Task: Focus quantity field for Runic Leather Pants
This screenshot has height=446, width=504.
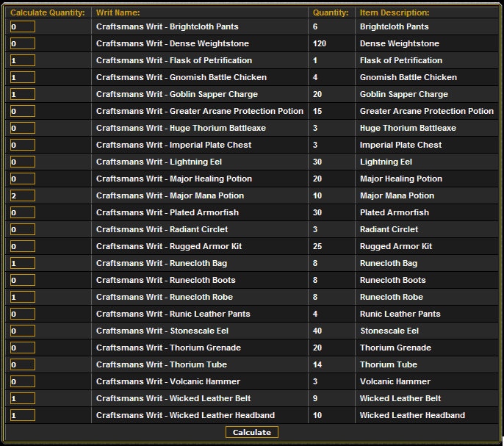Action: [23, 314]
